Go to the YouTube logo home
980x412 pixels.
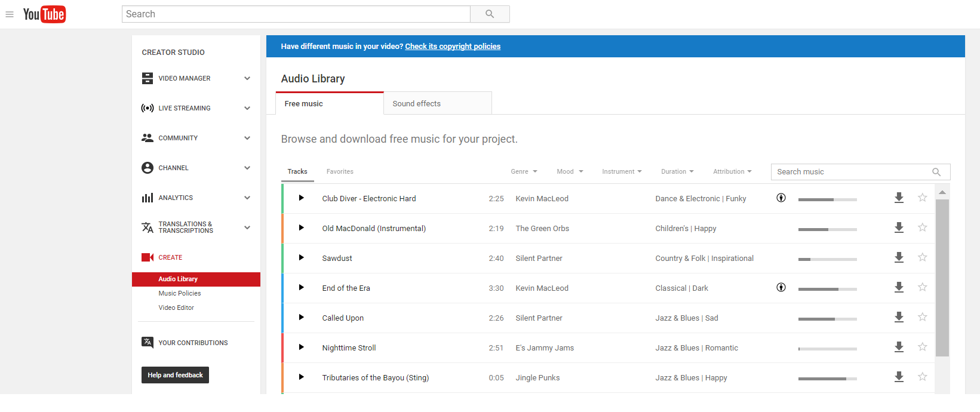coord(44,14)
